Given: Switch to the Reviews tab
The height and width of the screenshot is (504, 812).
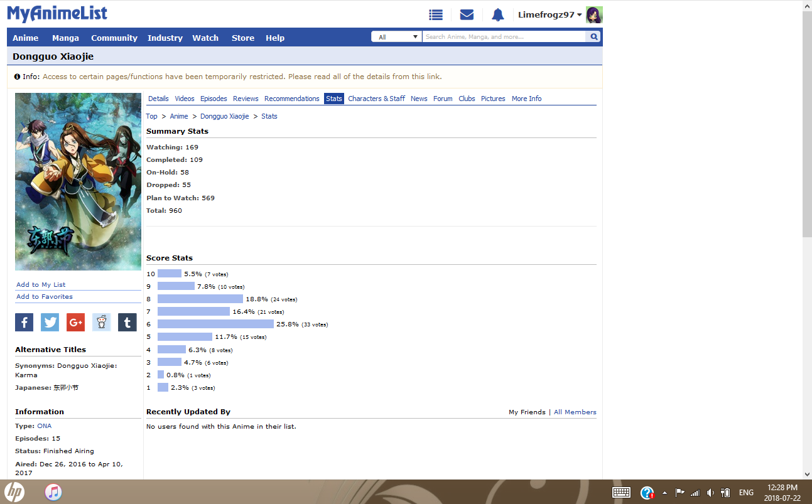Looking at the screenshot, I should (246, 99).
